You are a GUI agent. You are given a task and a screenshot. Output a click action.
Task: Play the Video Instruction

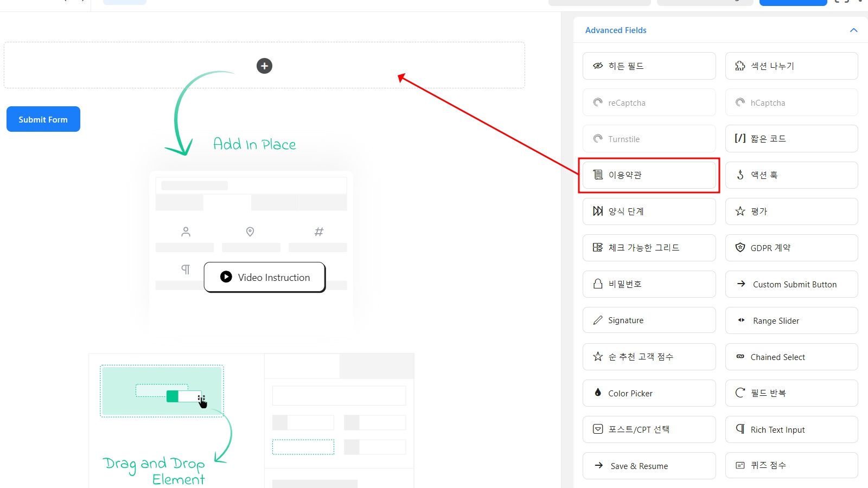click(x=265, y=277)
